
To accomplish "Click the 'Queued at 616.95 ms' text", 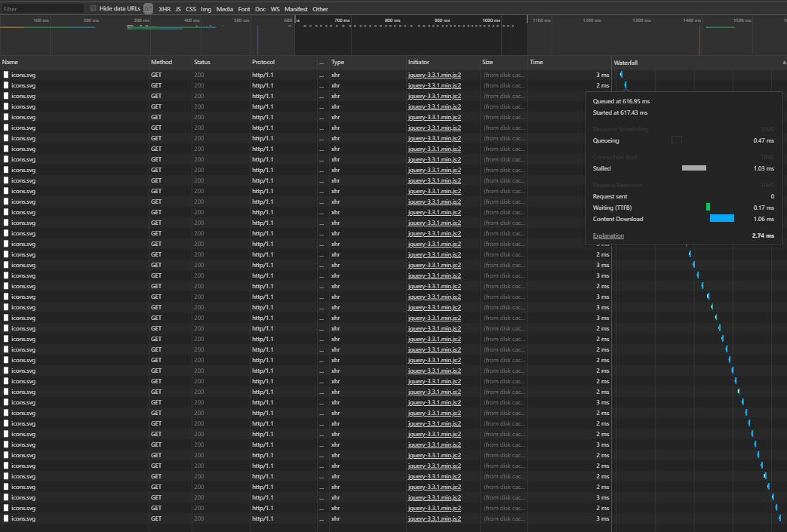I will point(621,101).
